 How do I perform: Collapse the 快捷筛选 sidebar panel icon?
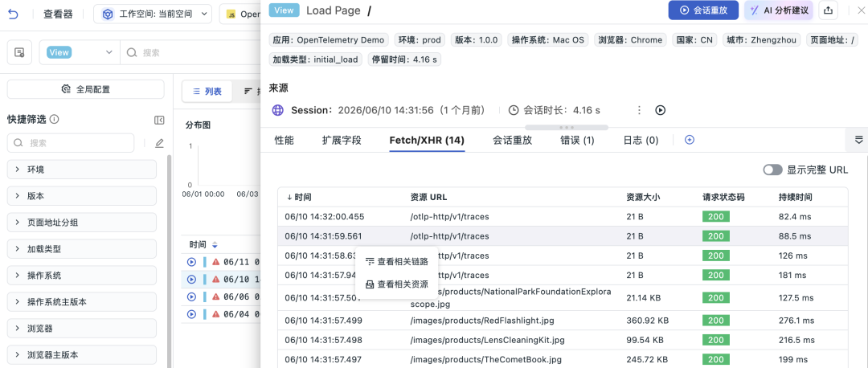pyautogui.click(x=159, y=120)
